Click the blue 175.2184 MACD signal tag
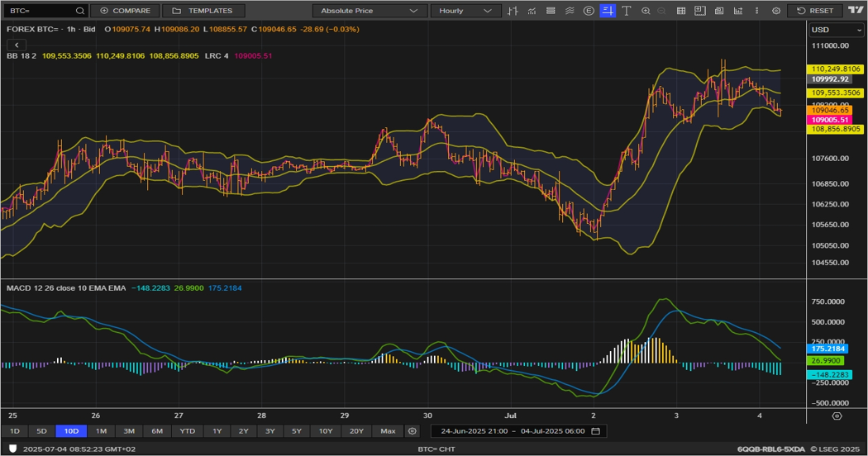868x456 pixels. (x=827, y=349)
